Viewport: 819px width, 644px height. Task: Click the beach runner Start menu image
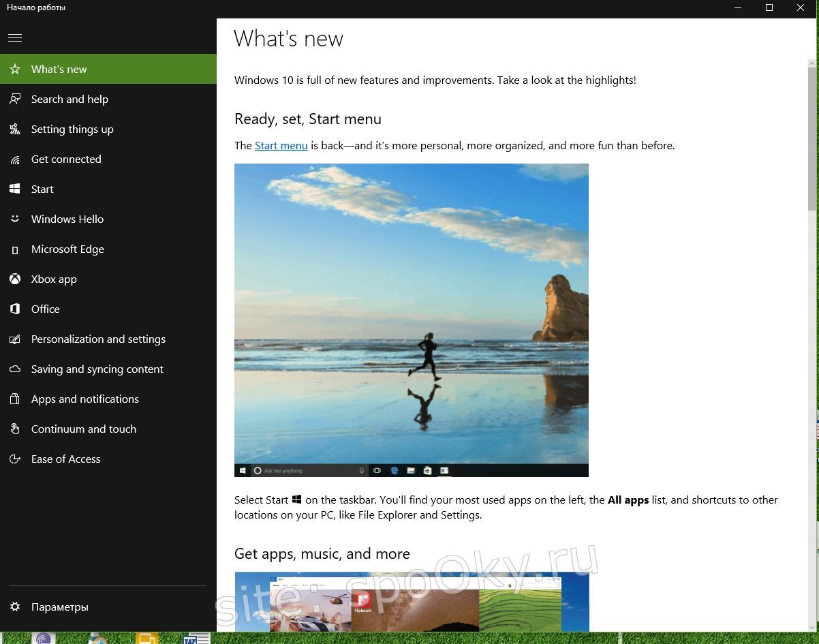pos(412,320)
